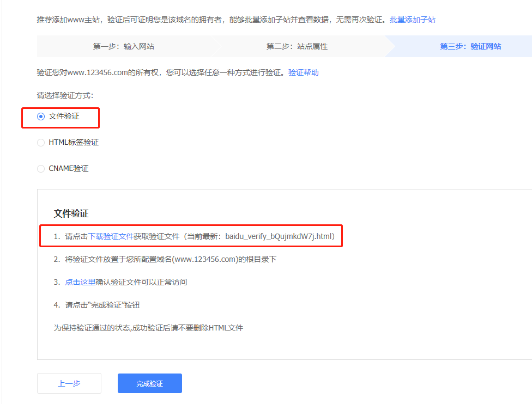Click 点击这里 to confirm file access
This screenshot has width=532, height=404.
[x=80, y=282]
